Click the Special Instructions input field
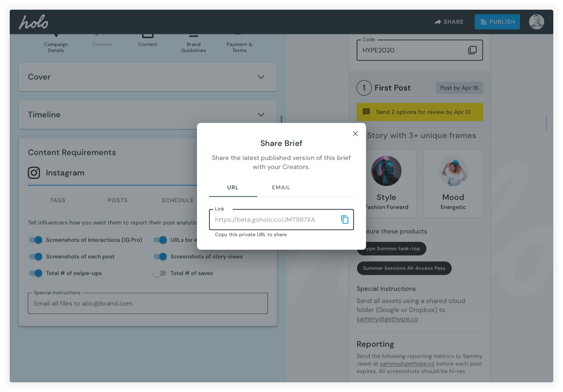 tap(148, 304)
